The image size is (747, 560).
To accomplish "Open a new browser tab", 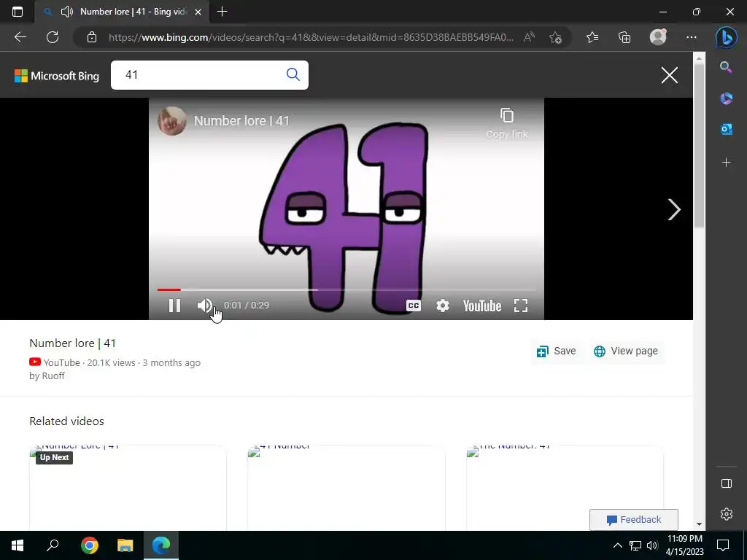I will (222, 12).
